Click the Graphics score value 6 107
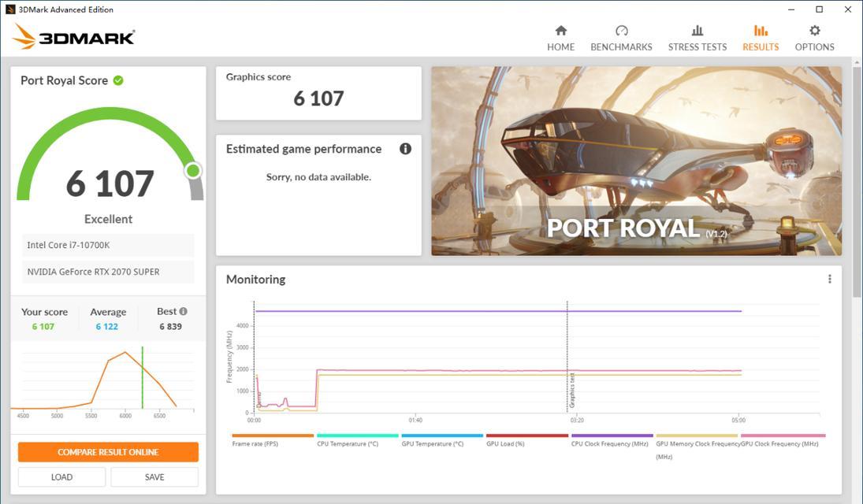Image resolution: width=863 pixels, height=504 pixels. tap(318, 98)
